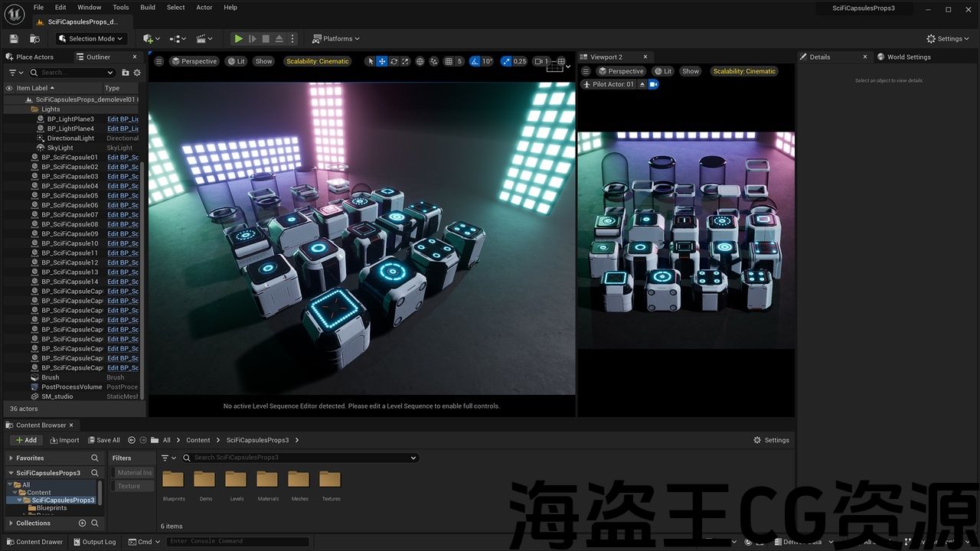The height and width of the screenshot is (551, 980).
Task: Click the Content Browser history back arrow
Action: [x=132, y=440]
